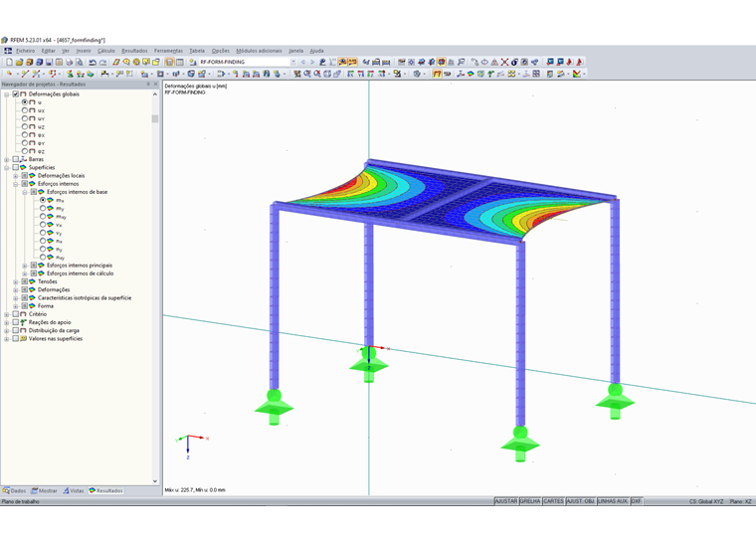Open the Ajuda menu
This screenshot has width=756, height=542.
[x=316, y=51]
